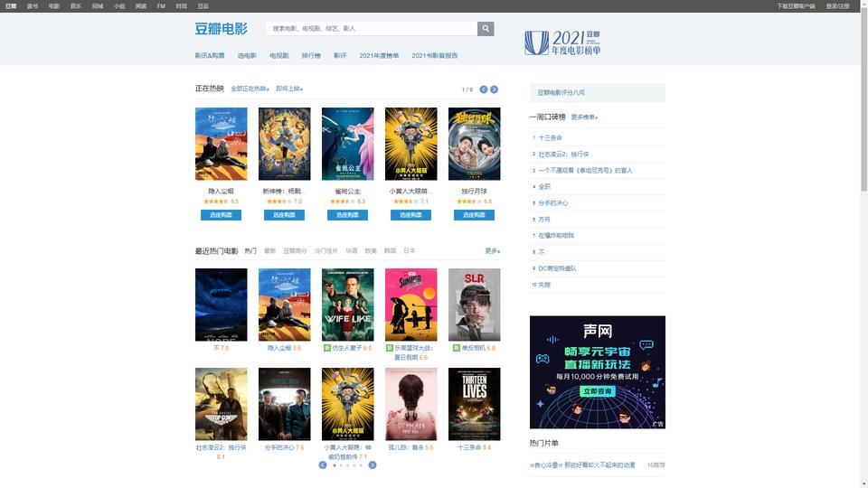The height and width of the screenshot is (488, 868).
Task: Select first pagination dot under hot movies
Action: [x=335, y=465]
